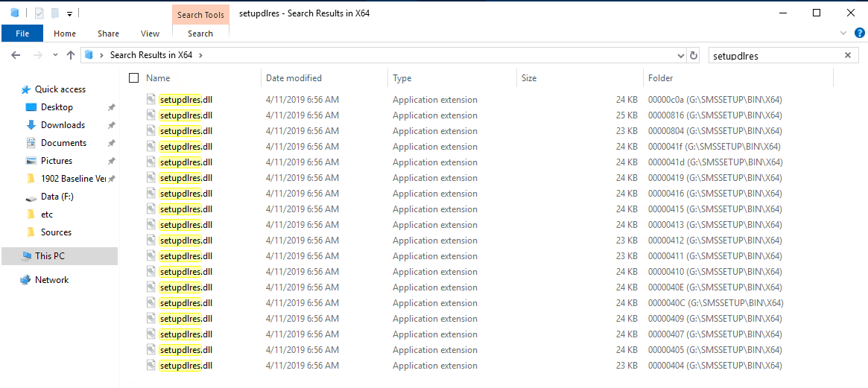Open Desktop in the navigation pane
Viewport: 868px width, 388px height.
coord(57,106)
